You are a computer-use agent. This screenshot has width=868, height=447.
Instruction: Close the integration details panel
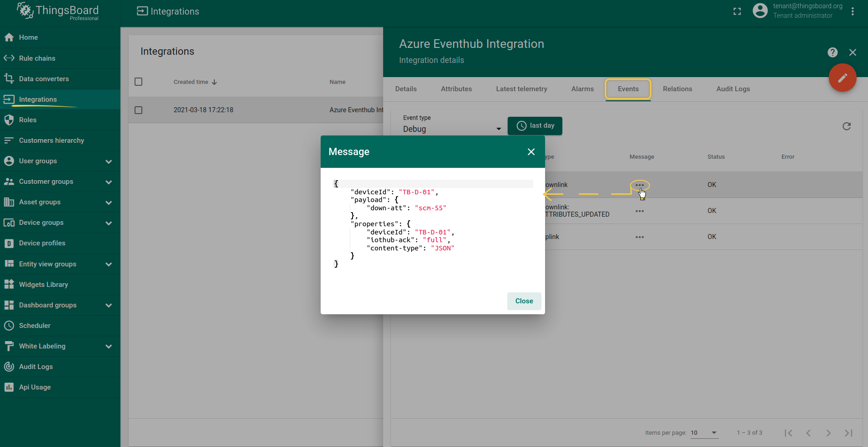pos(852,52)
